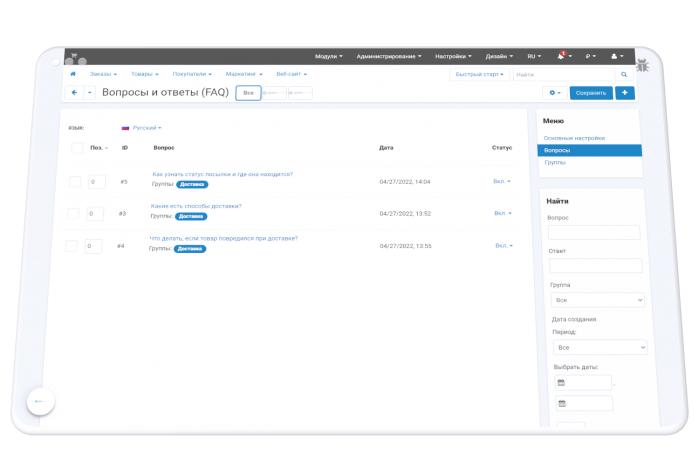
Task: Click the date 04/27/2022, 13:52
Action: (x=405, y=213)
